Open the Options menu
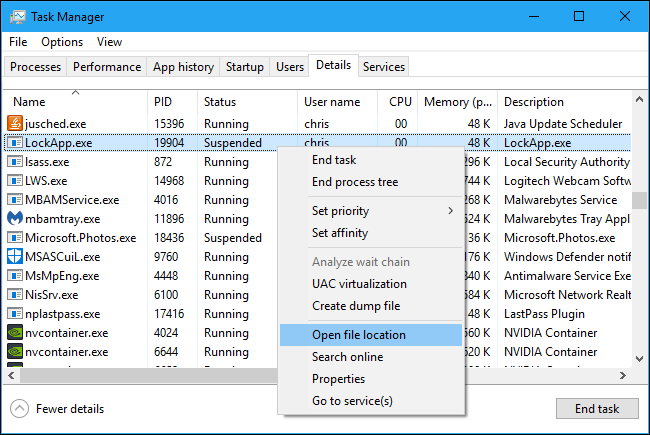This screenshot has height=435, width=650. [62, 42]
